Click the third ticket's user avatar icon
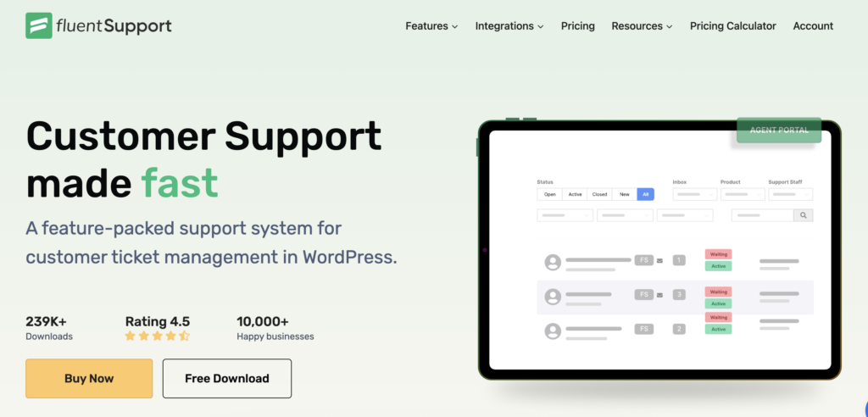Screen dimensions: 868x417 point(553,331)
